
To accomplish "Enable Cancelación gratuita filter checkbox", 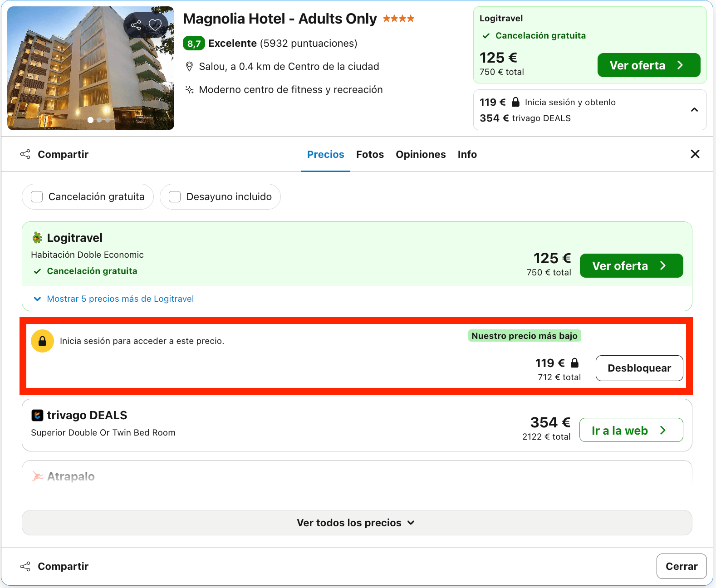I will [x=37, y=196].
